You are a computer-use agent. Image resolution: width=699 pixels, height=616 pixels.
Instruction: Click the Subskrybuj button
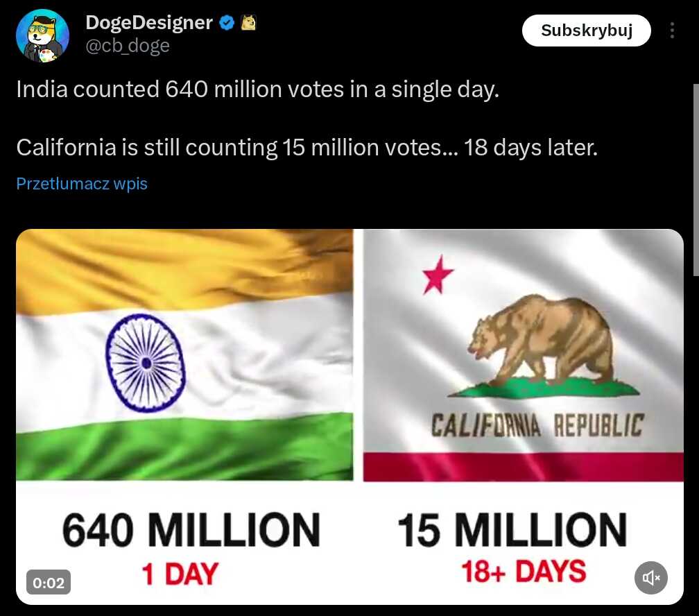point(586,31)
